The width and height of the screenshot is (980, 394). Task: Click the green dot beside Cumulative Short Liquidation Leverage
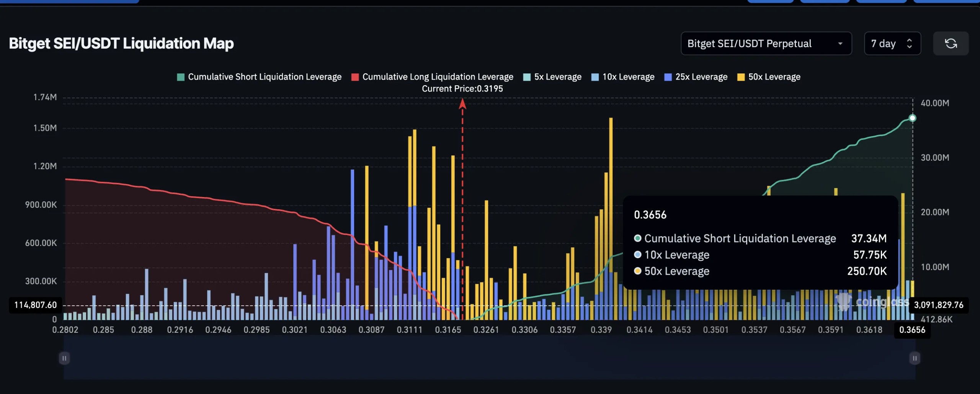(x=637, y=238)
